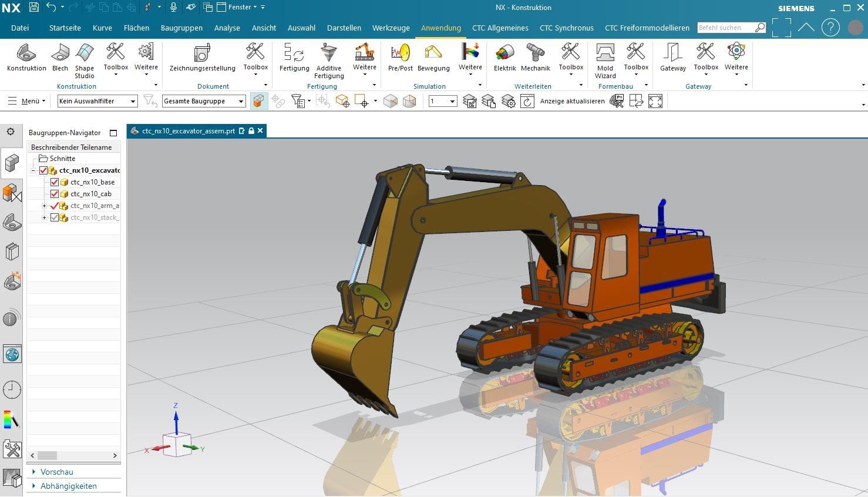Viewport: 868px width, 497px height.
Task: Open the Mold Wizard tool
Action: [x=605, y=59]
